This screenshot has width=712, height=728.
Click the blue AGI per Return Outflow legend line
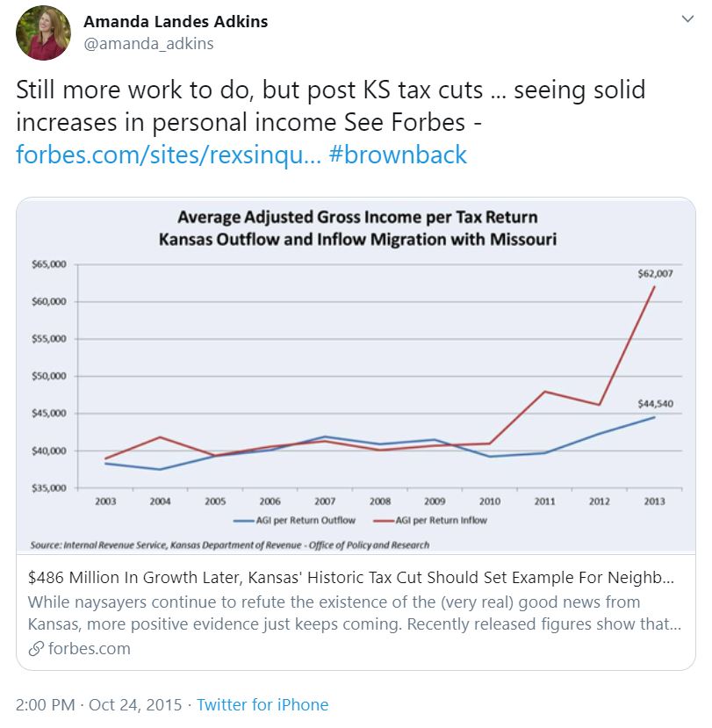click(246, 521)
